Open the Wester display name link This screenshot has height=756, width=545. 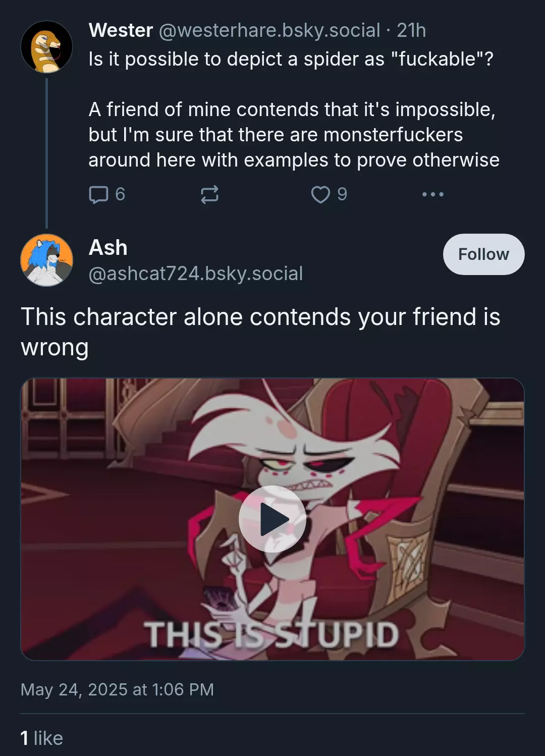pyautogui.click(x=121, y=30)
